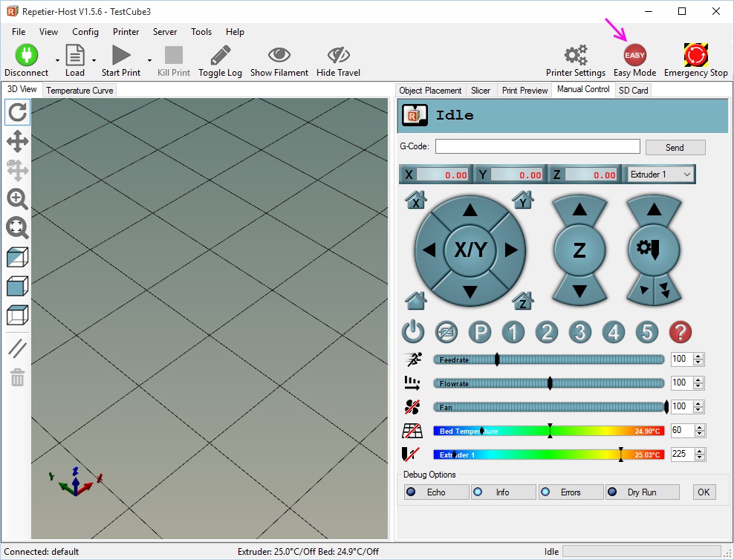Home the Y axis
Viewport: 734px width, 560px height.
523,200
